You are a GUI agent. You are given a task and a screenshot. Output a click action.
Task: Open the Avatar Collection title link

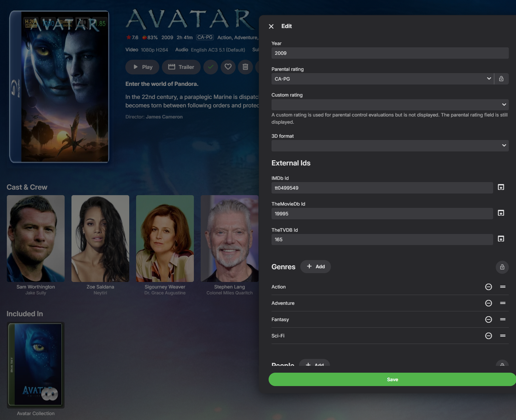[36, 413]
